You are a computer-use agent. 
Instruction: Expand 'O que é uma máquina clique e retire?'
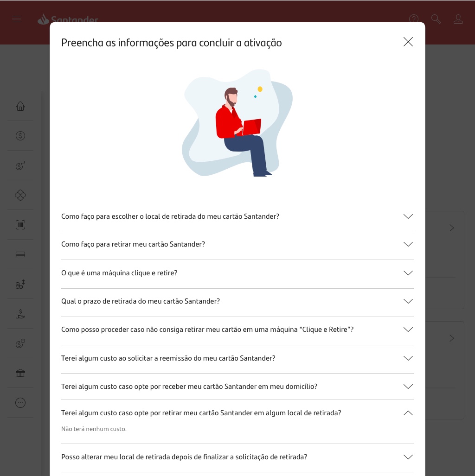point(237,273)
